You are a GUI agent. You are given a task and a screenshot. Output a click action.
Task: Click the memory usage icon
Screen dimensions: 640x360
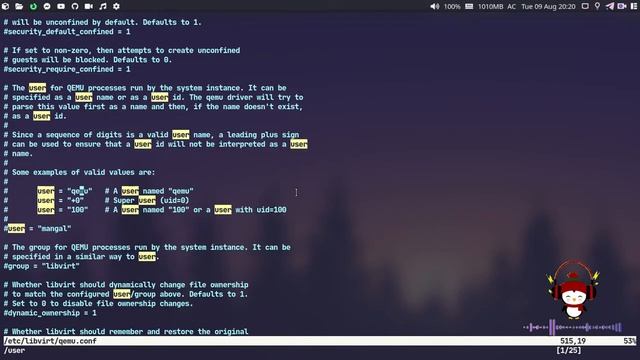(x=469, y=7)
